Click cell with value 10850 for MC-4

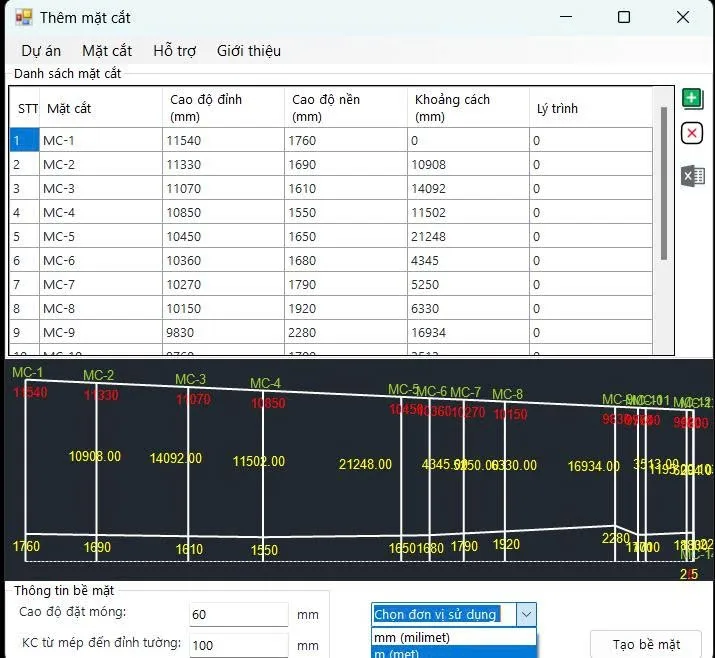coord(223,212)
